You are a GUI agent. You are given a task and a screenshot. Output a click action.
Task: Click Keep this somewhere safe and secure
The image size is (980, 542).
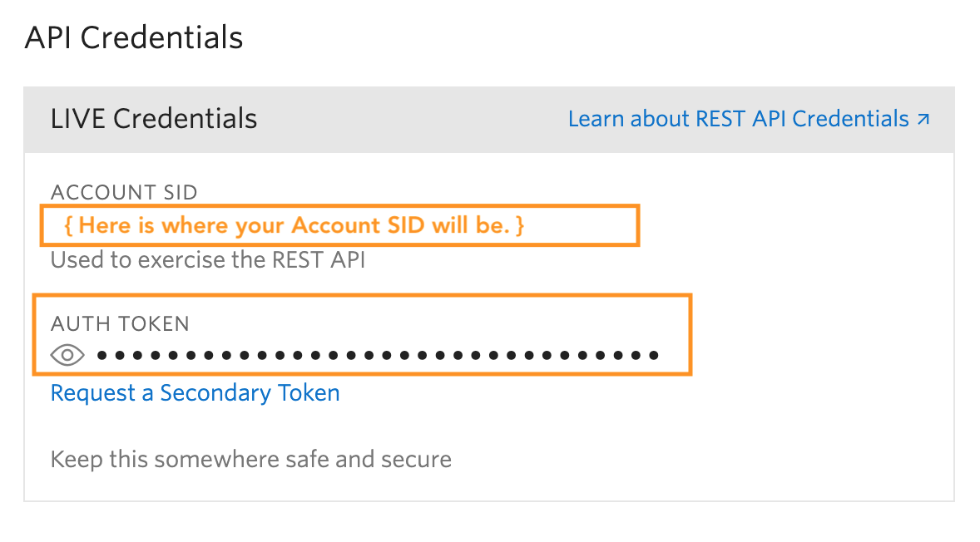click(x=251, y=459)
